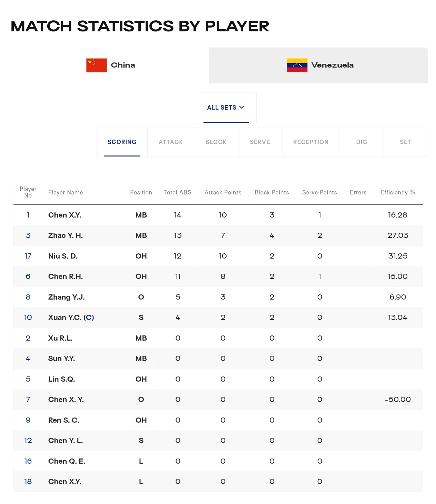Click the China flag icon

click(x=96, y=65)
